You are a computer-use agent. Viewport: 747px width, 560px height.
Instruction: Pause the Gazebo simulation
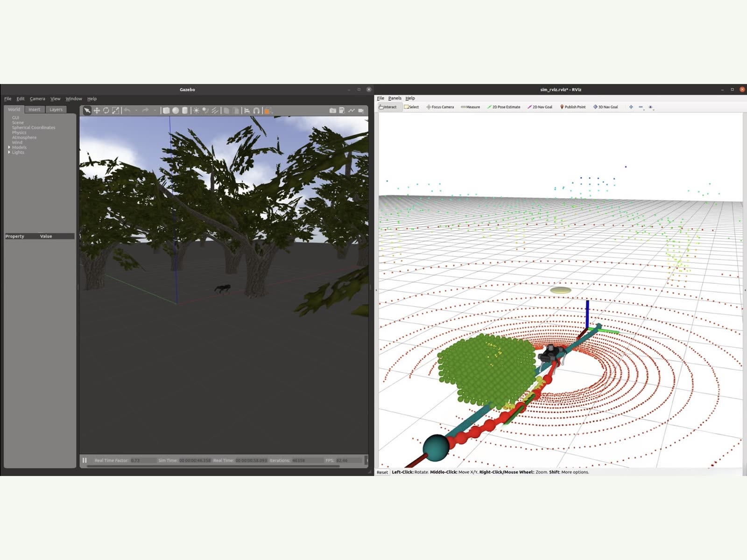(x=85, y=460)
